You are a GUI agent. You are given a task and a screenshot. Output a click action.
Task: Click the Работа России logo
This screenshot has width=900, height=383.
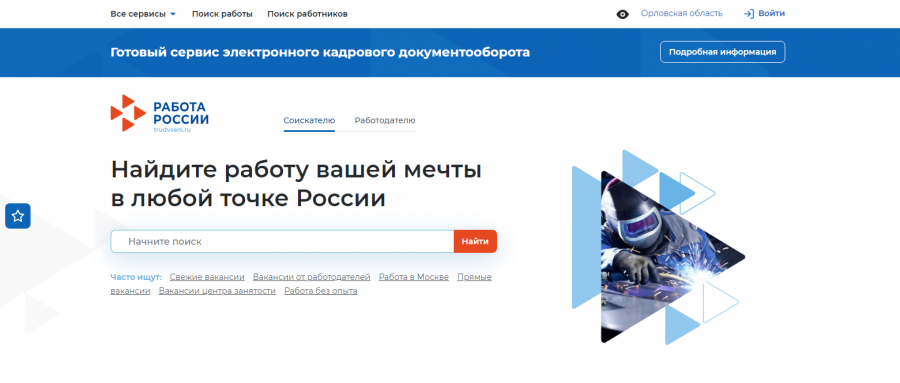[x=160, y=114]
